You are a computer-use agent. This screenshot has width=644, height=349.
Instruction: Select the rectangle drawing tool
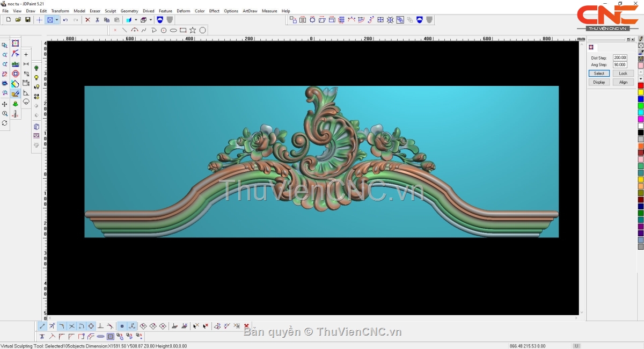[x=183, y=30]
